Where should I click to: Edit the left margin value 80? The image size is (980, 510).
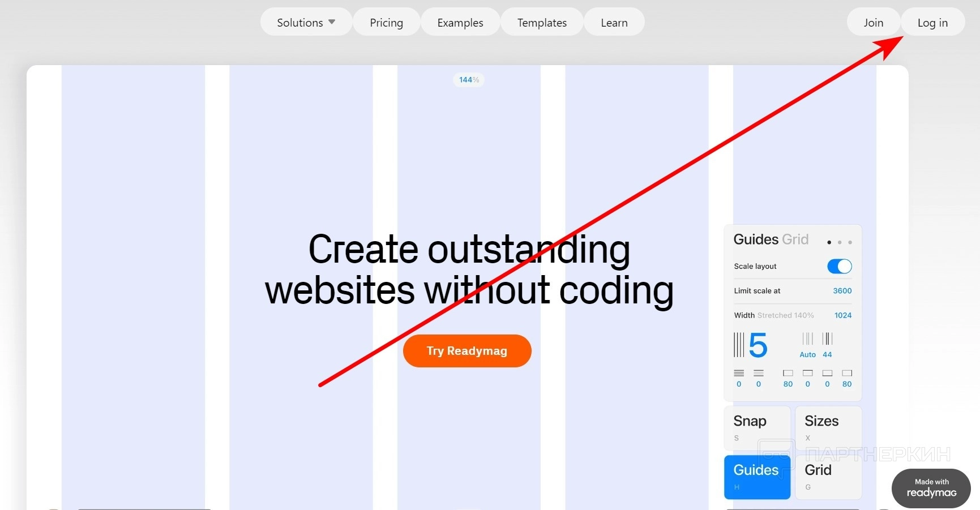click(788, 384)
